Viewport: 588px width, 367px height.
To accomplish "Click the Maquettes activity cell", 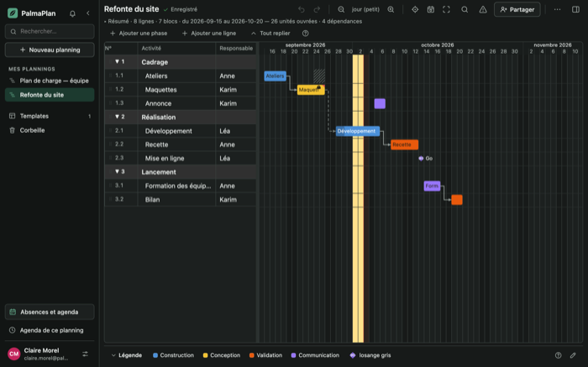I will coord(176,90).
